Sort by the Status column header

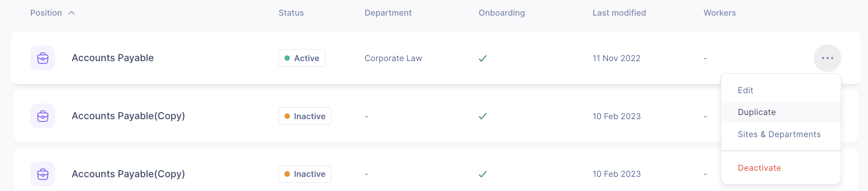(291, 13)
